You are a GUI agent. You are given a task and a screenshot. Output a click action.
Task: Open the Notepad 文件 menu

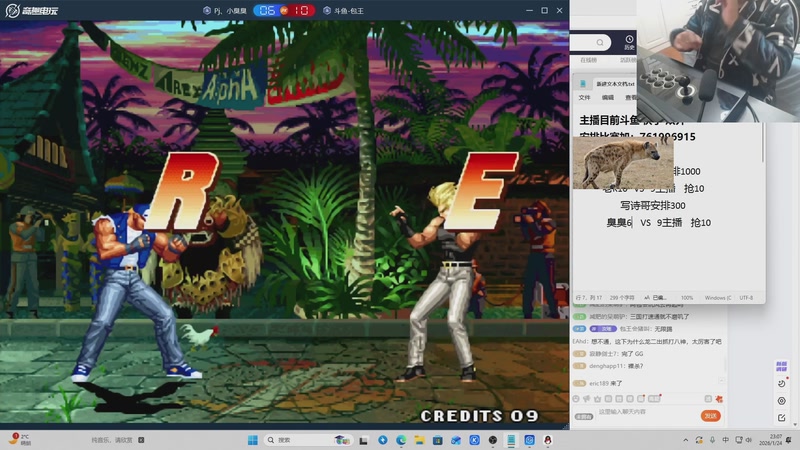pyautogui.click(x=584, y=97)
